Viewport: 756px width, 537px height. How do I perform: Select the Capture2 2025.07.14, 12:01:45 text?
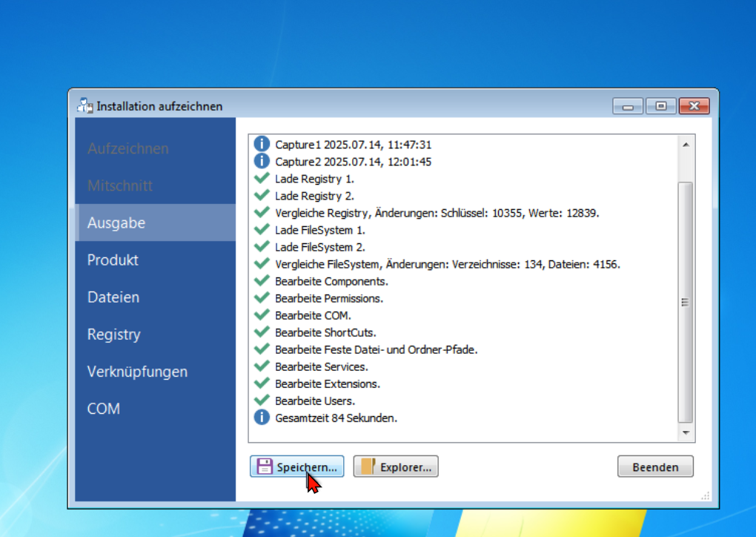(x=354, y=162)
